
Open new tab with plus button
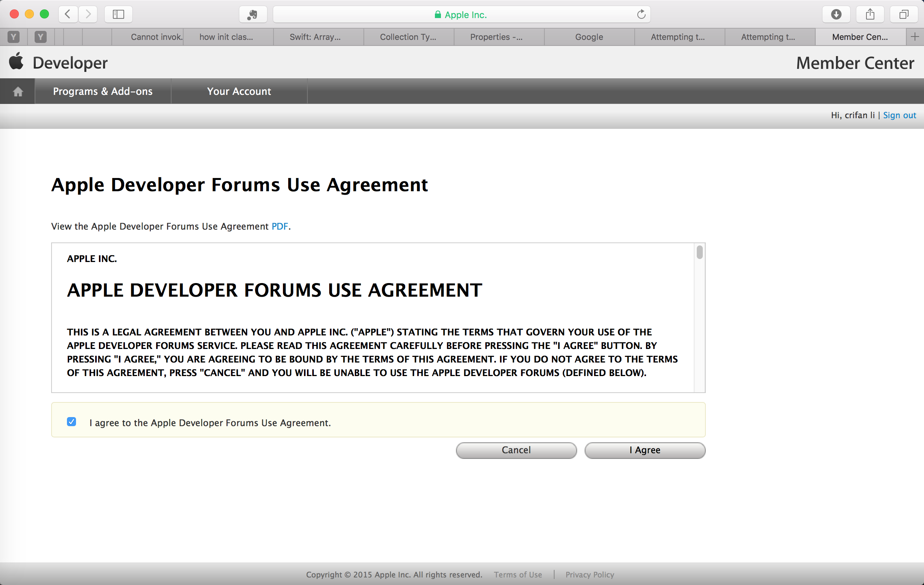pyautogui.click(x=915, y=37)
